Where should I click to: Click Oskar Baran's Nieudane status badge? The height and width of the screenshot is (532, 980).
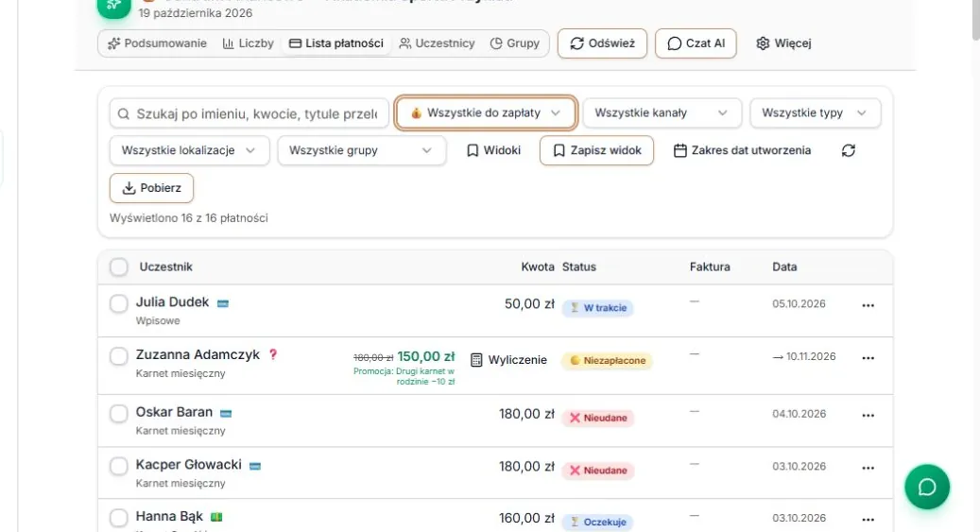click(598, 419)
